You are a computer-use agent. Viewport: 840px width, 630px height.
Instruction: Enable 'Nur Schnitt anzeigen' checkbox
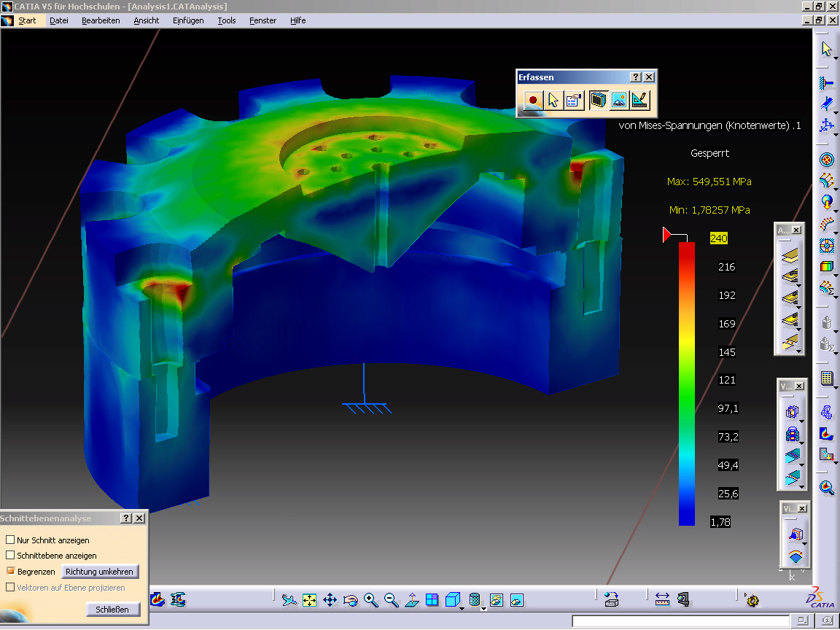tap(10, 540)
